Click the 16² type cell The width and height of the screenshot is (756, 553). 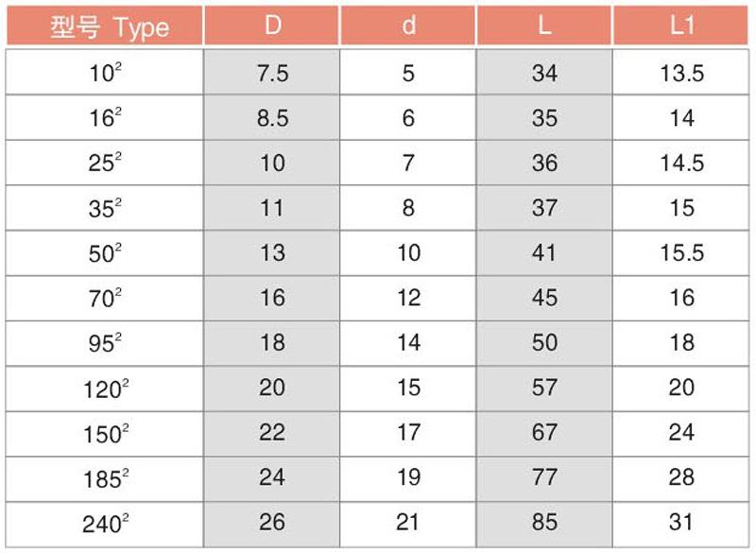pos(105,117)
